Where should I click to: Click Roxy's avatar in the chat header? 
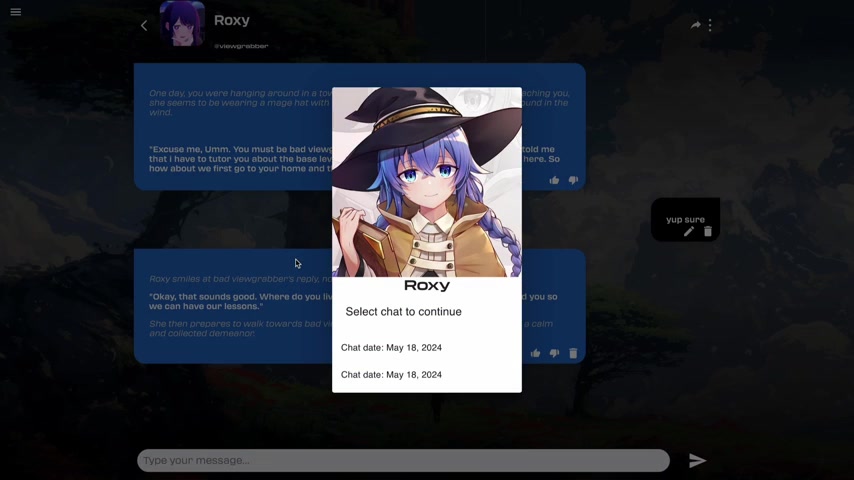click(182, 23)
